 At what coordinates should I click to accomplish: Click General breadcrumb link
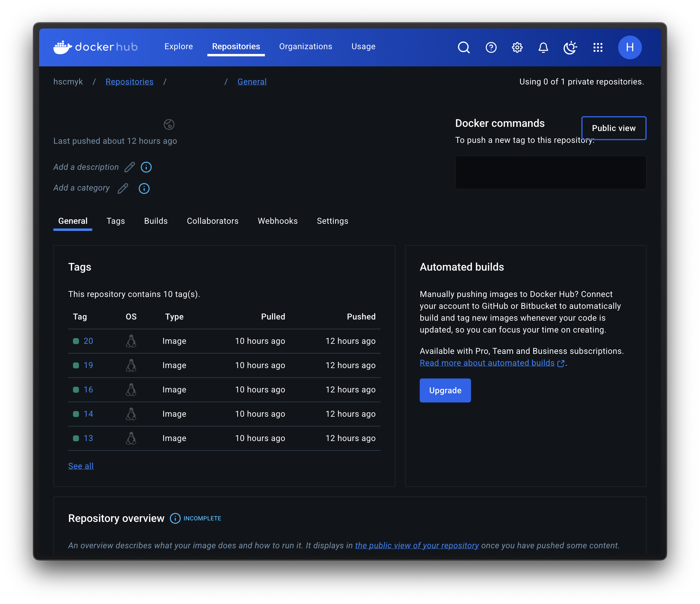[x=252, y=82]
